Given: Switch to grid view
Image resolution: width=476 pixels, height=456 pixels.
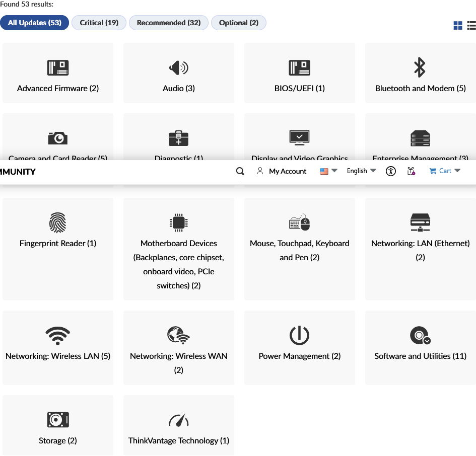Looking at the screenshot, I should click(x=458, y=25).
